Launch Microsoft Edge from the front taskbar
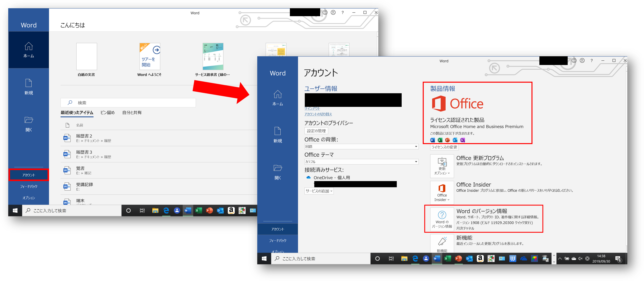This screenshot has height=281, width=644. [x=415, y=259]
